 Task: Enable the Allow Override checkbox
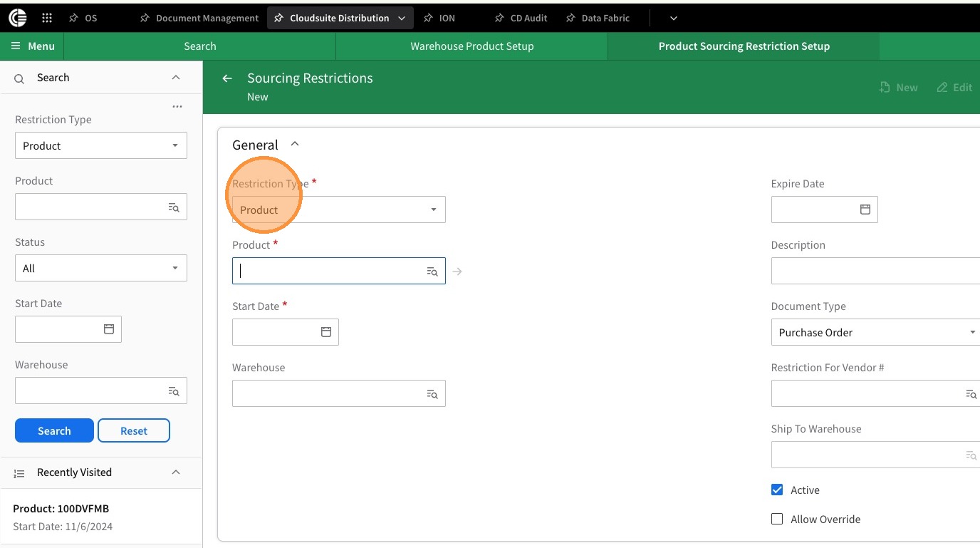pos(777,519)
